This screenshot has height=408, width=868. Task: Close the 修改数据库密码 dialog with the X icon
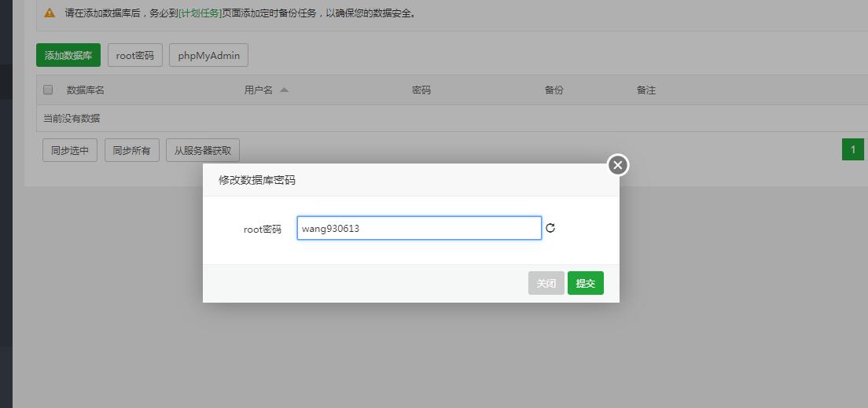(x=618, y=165)
